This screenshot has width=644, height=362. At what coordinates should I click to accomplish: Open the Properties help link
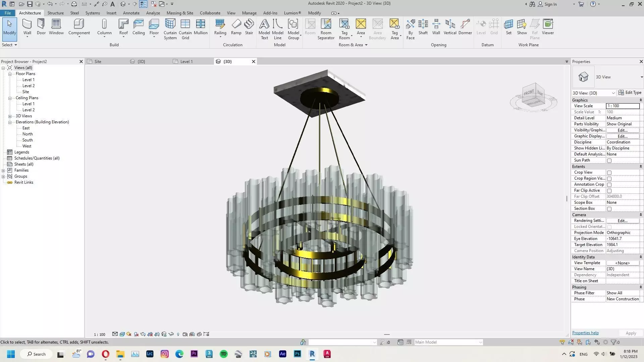point(585,333)
